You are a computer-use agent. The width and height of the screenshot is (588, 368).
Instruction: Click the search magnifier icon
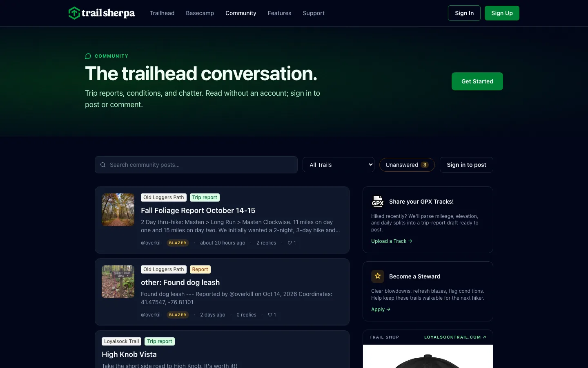[103, 165]
